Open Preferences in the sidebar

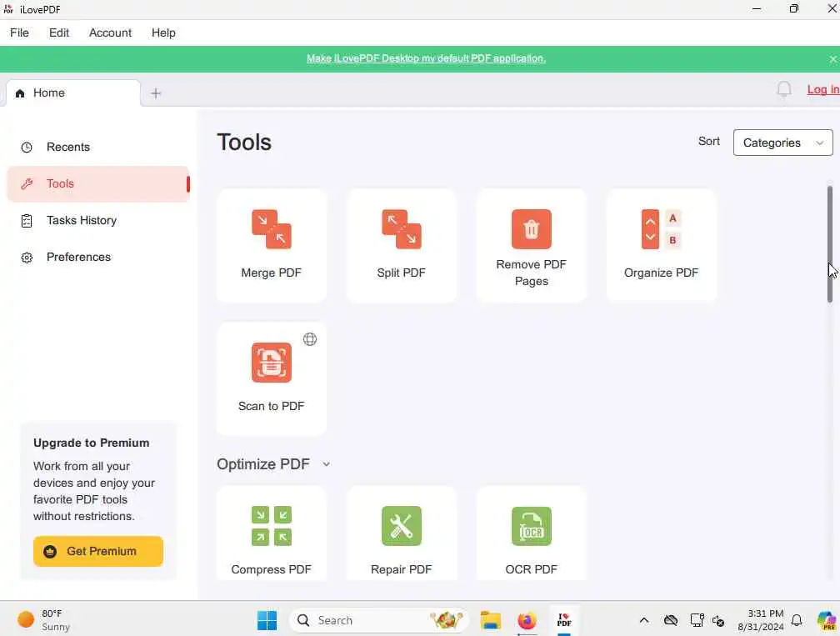[98, 258]
